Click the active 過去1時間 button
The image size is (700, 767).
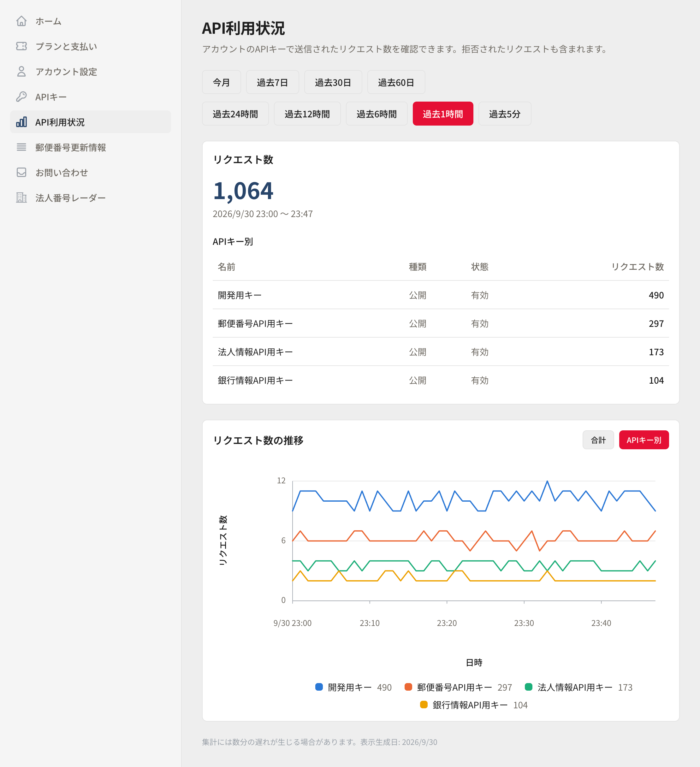tap(443, 114)
